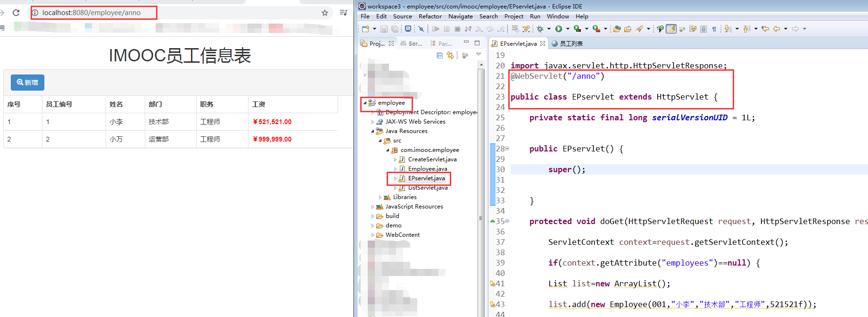Collapse the employee project node

coord(365,103)
